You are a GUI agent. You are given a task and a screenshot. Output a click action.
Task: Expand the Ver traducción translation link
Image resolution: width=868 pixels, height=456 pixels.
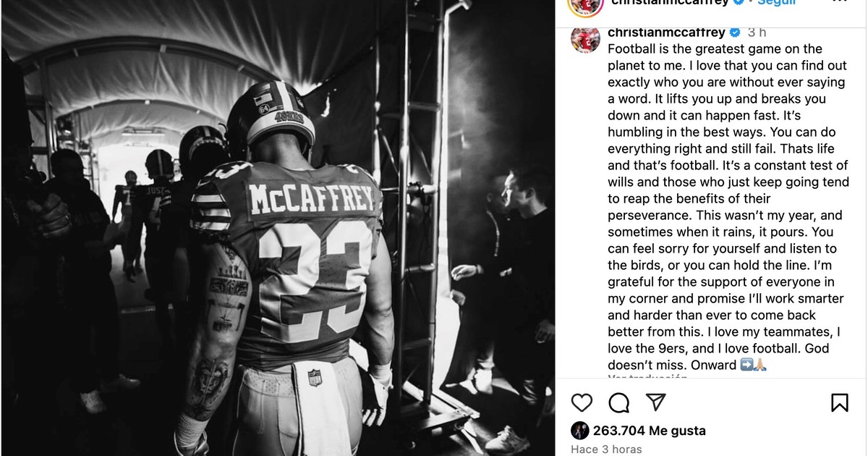click(647, 377)
